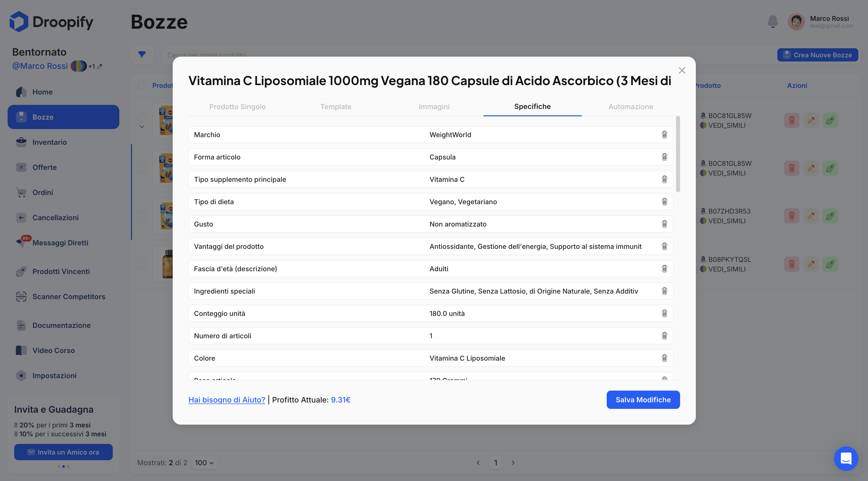Close the product edit dialog
The width and height of the screenshot is (868, 481).
(x=682, y=70)
